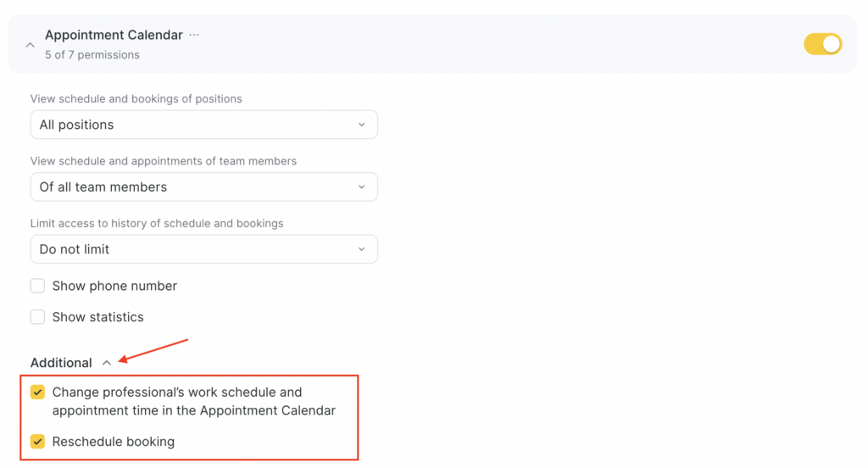Image resolution: width=868 pixels, height=468 pixels.
Task: Click the Show phone number label
Action: (x=114, y=286)
